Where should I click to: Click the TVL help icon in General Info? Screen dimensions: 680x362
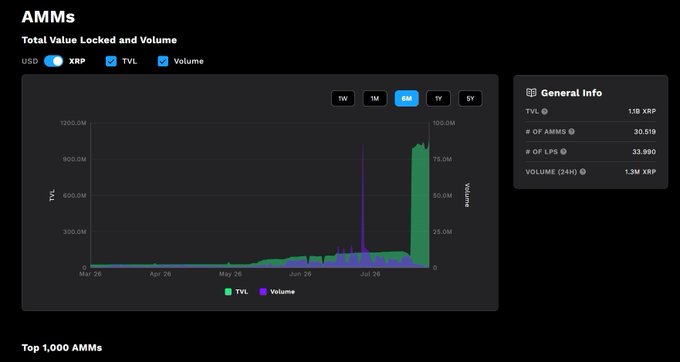[x=544, y=111]
